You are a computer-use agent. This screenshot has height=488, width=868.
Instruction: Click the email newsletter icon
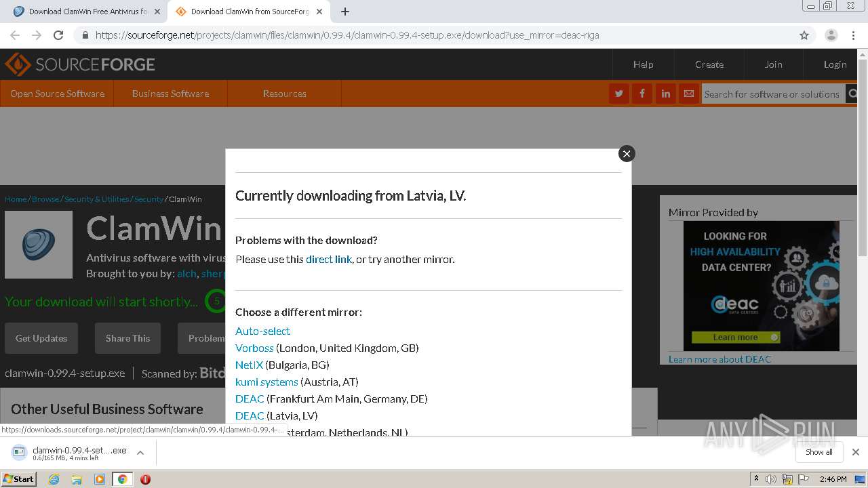point(688,94)
